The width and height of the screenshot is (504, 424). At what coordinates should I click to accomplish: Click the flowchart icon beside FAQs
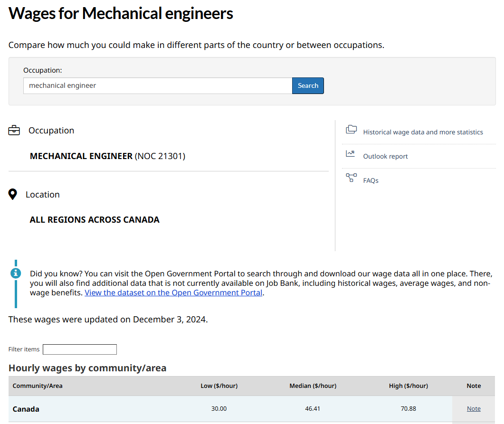point(351,178)
